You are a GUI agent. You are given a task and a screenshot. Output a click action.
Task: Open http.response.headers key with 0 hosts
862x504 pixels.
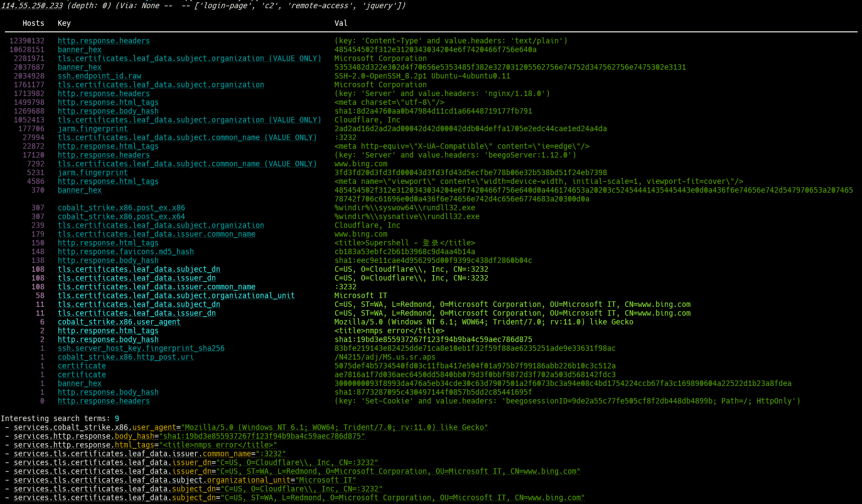(103, 401)
